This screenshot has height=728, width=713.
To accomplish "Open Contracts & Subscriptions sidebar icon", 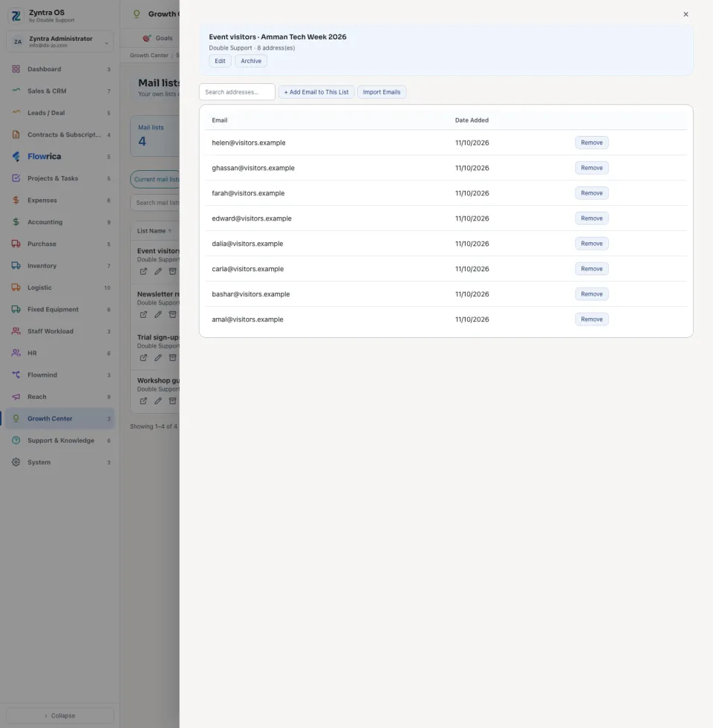I will tap(16, 134).
